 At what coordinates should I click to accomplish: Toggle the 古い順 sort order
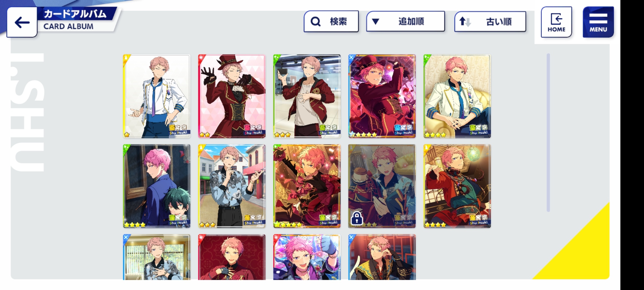[490, 21]
